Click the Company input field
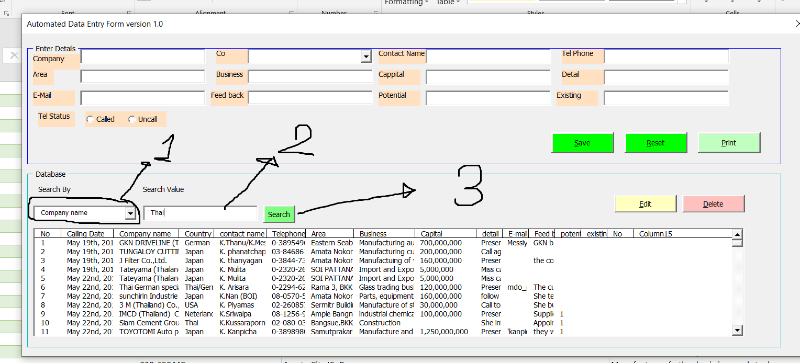 [x=142, y=57]
